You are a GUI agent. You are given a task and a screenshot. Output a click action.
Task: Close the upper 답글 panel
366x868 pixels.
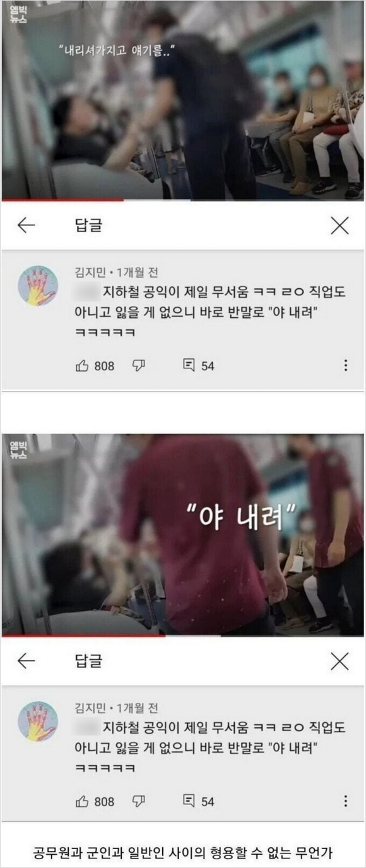339,225
